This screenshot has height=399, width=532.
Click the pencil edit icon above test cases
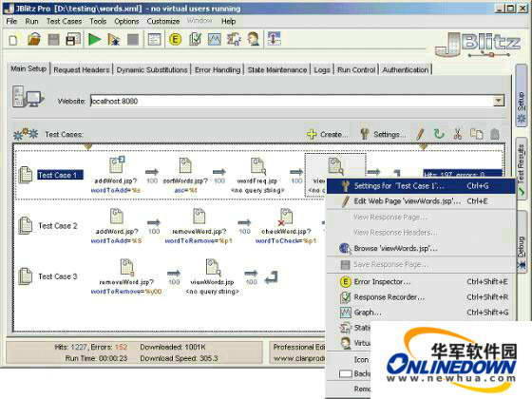tap(420, 134)
